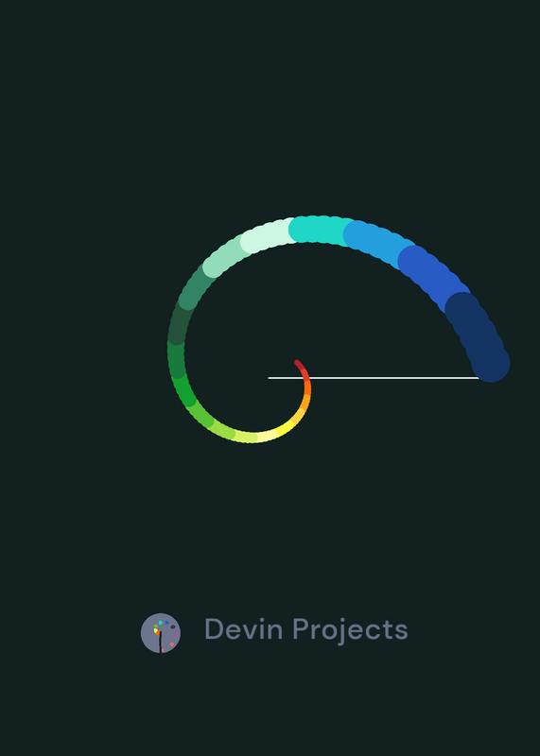Select the largest navy dot at spiral's end

click(491, 363)
